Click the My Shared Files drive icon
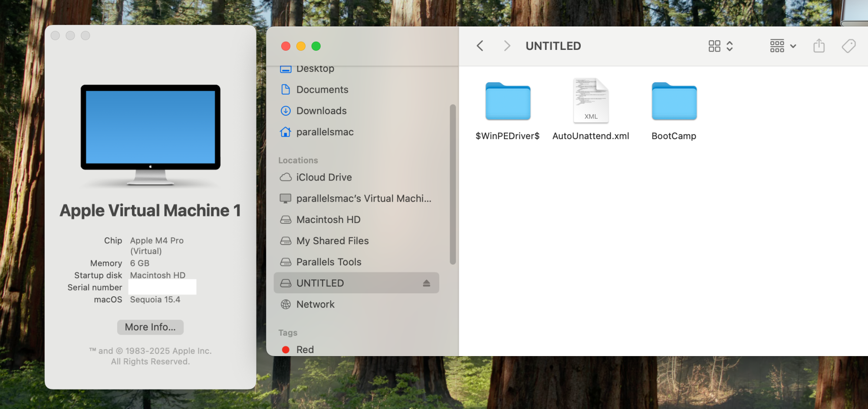Viewport: 868px width, 409px height. click(286, 241)
